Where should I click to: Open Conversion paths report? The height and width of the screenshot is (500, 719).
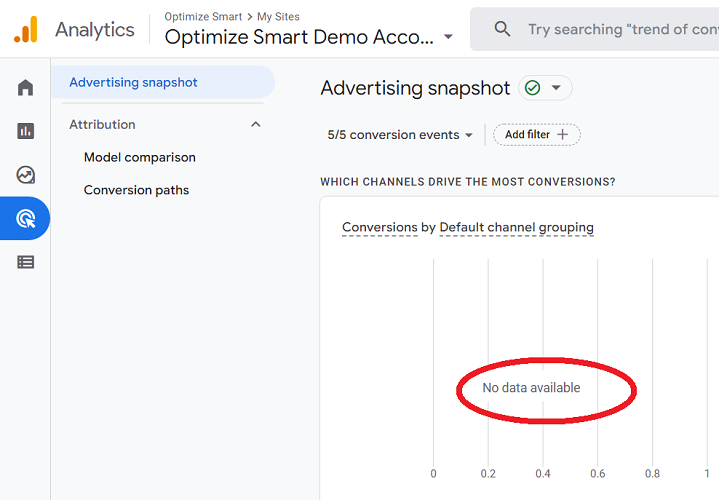coord(136,190)
